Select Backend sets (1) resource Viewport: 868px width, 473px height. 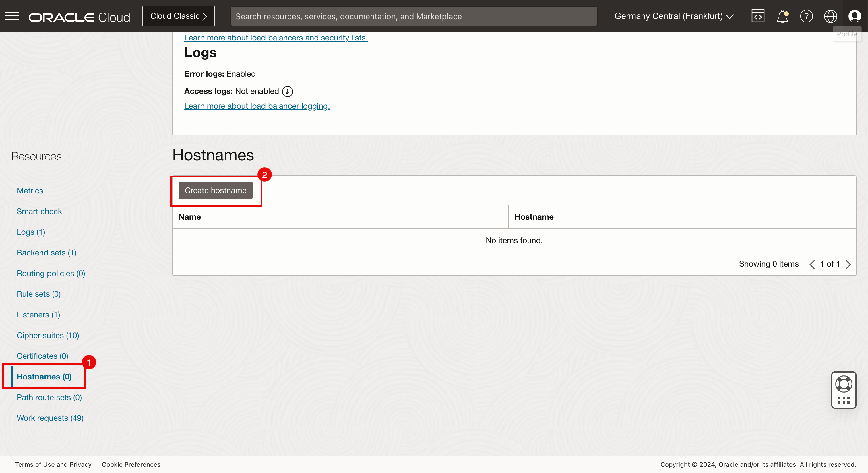46,253
